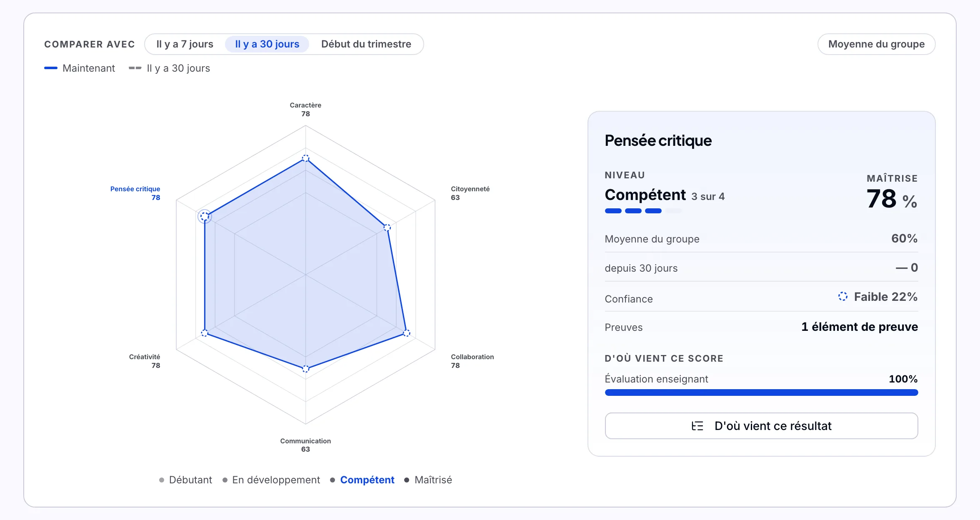Click the Citoyenneté data point on the radar
980x520 pixels.
[387, 227]
